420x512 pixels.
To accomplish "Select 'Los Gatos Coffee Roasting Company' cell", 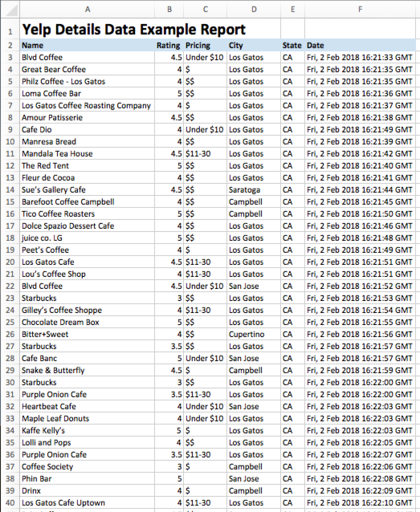I will coord(88,105).
